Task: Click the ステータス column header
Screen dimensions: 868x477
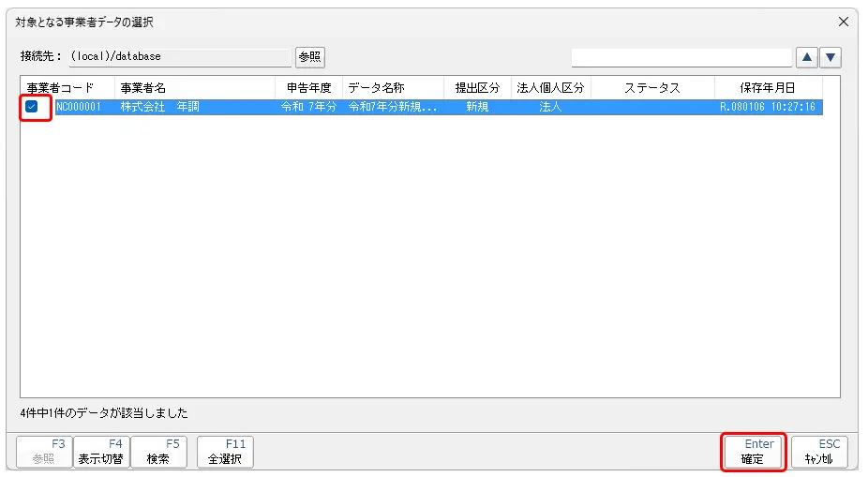Action: click(x=651, y=88)
